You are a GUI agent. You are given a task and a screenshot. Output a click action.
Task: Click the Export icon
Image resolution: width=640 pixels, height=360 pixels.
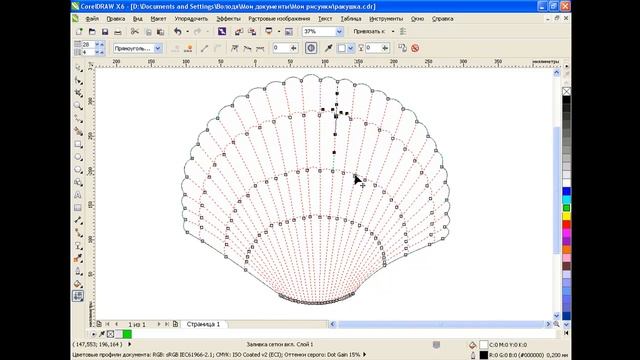pyautogui.click(x=252, y=31)
